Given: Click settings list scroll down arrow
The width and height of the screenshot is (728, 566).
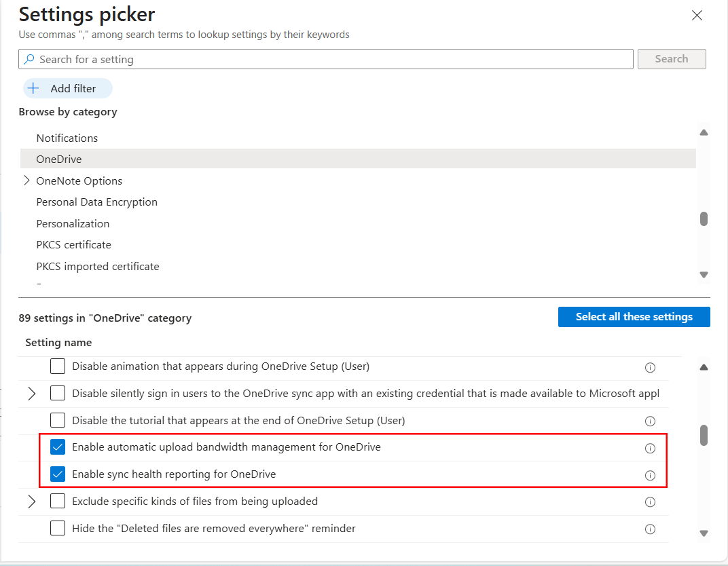Looking at the screenshot, I should [x=704, y=533].
